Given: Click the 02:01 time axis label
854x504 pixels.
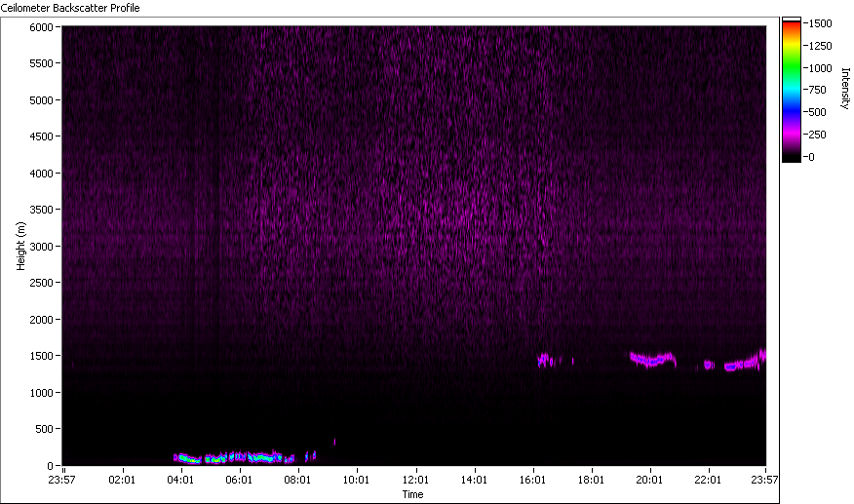Looking at the screenshot, I should pyautogui.click(x=122, y=480).
